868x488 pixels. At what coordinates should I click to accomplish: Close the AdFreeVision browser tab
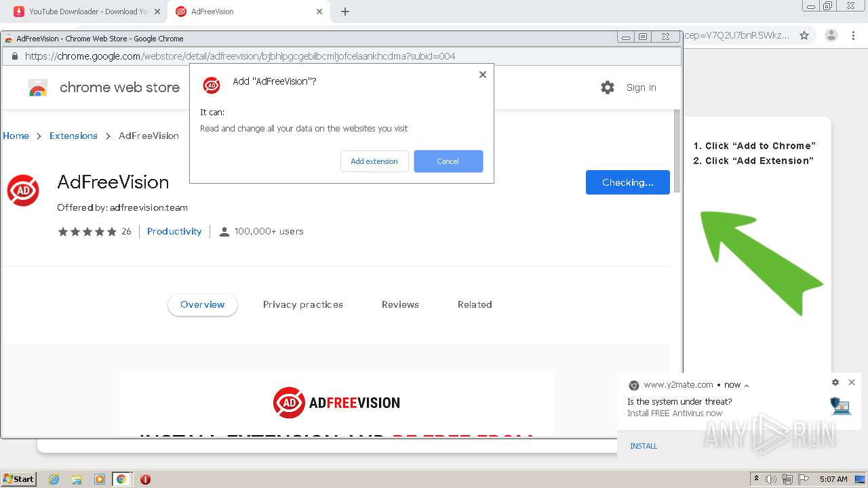[320, 12]
